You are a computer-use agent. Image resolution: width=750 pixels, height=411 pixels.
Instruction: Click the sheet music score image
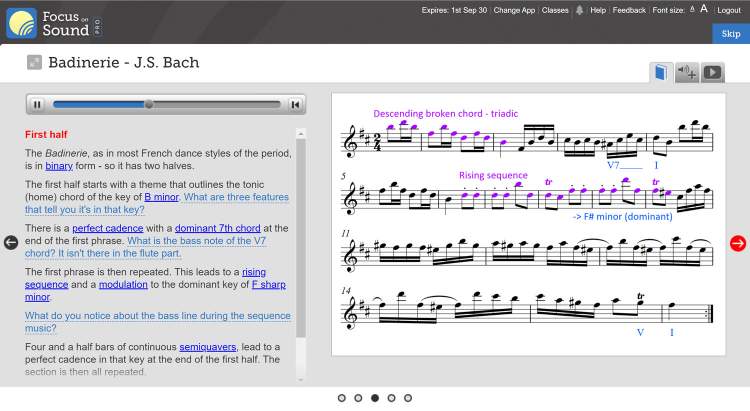pyautogui.click(x=528, y=224)
